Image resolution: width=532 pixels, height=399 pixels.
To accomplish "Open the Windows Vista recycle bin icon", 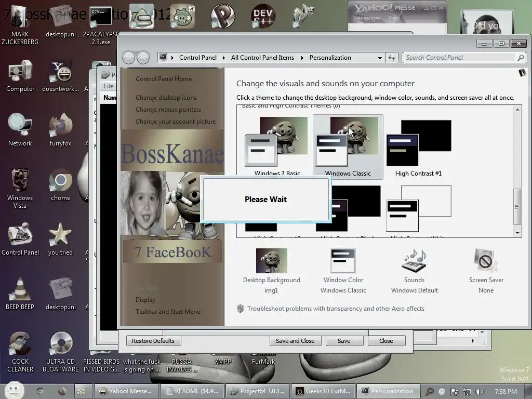I will point(20,188).
